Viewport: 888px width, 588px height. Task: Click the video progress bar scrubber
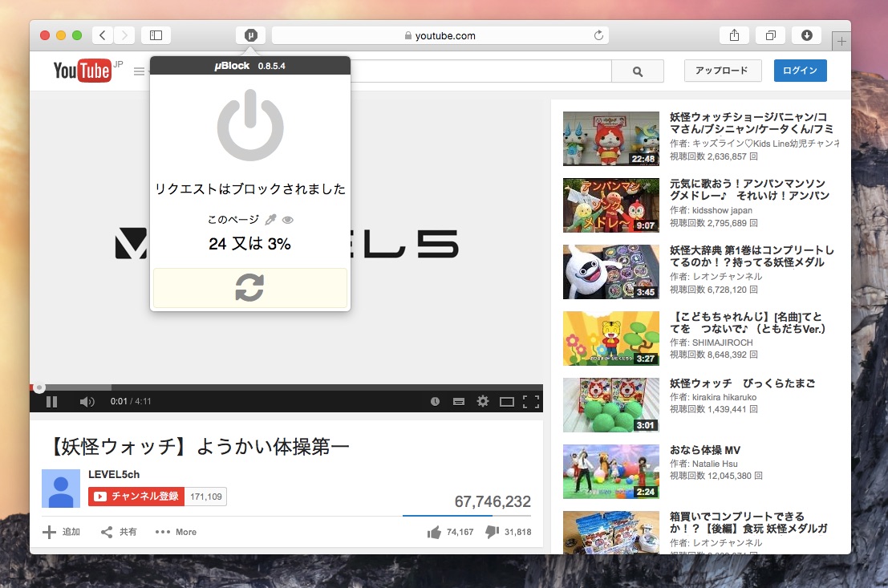[x=39, y=388]
